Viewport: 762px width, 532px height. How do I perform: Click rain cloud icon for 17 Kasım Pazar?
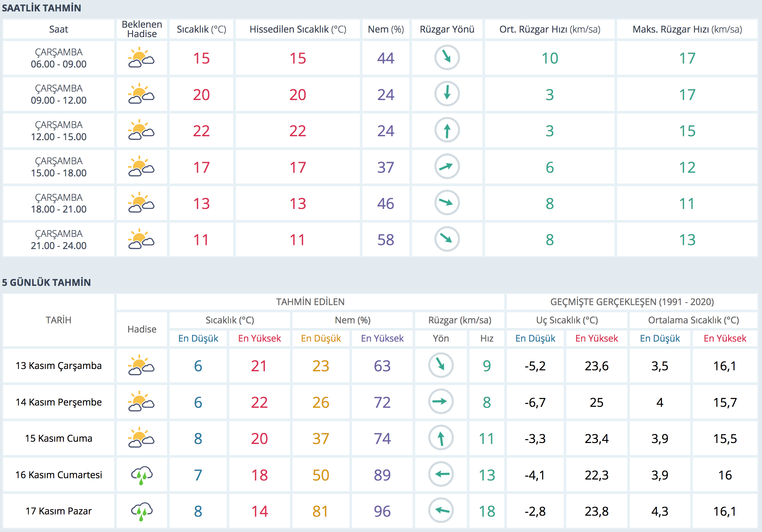tap(142, 511)
